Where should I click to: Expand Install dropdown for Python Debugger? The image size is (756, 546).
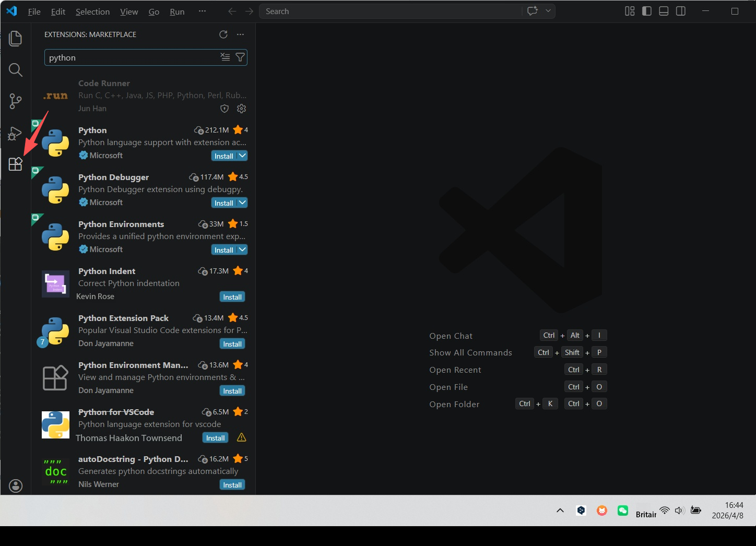pyautogui.click(x=242, y=203)
